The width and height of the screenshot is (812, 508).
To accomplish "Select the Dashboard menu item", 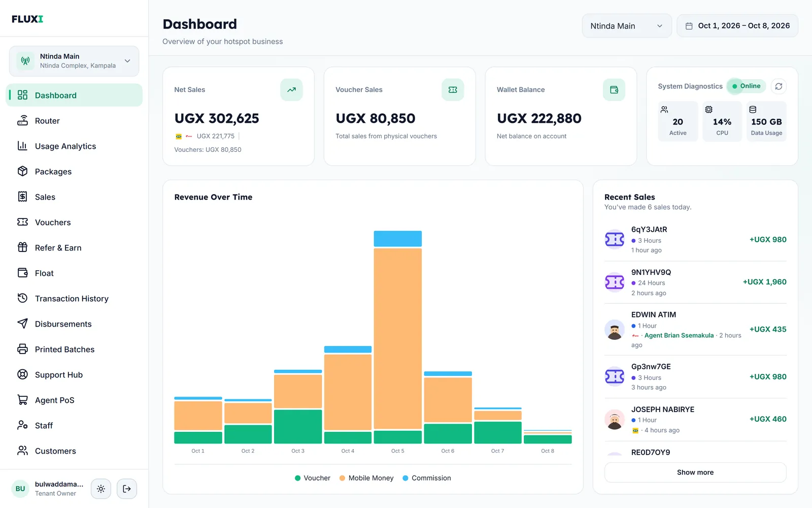I will coord(74,95).
